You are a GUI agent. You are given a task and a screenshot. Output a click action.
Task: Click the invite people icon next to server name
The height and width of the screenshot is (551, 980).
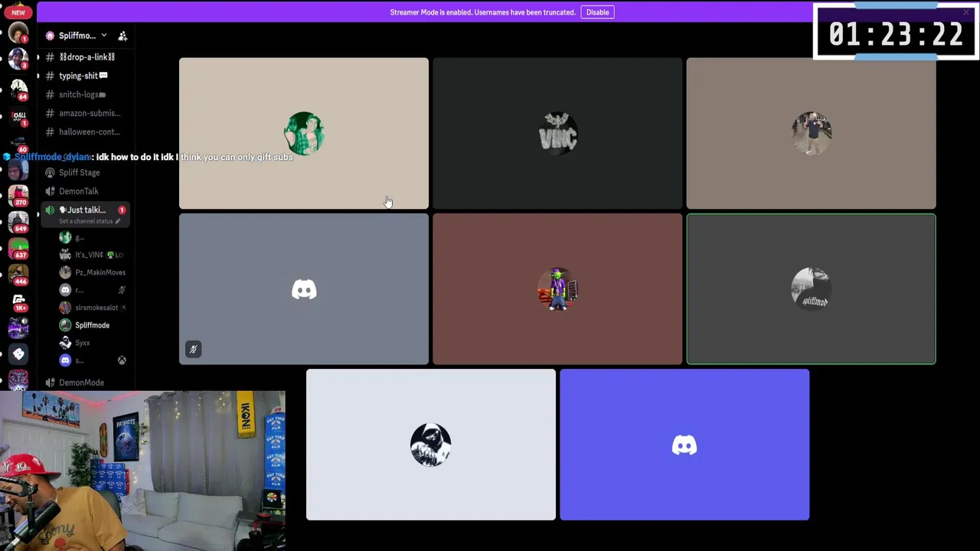point(122,36)
